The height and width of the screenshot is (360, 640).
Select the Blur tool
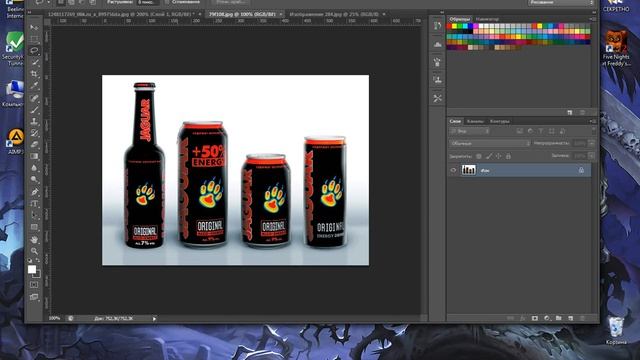tap(35, 168)
